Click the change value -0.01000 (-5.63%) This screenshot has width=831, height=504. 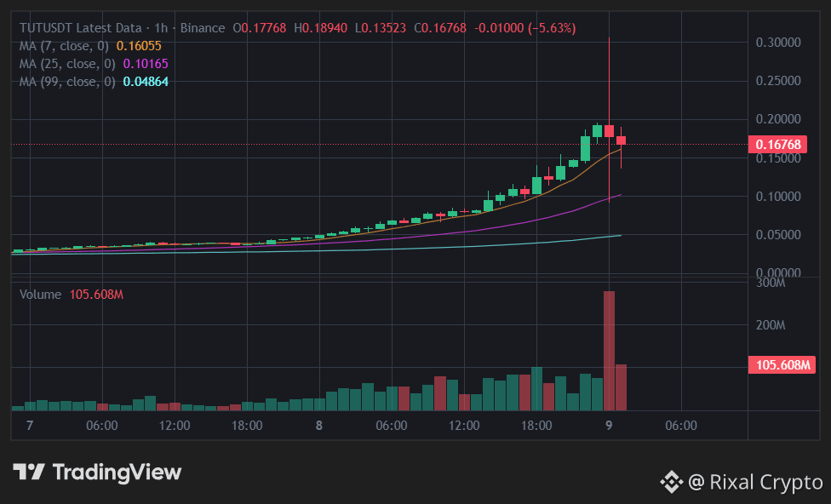(x=525, y=28)
